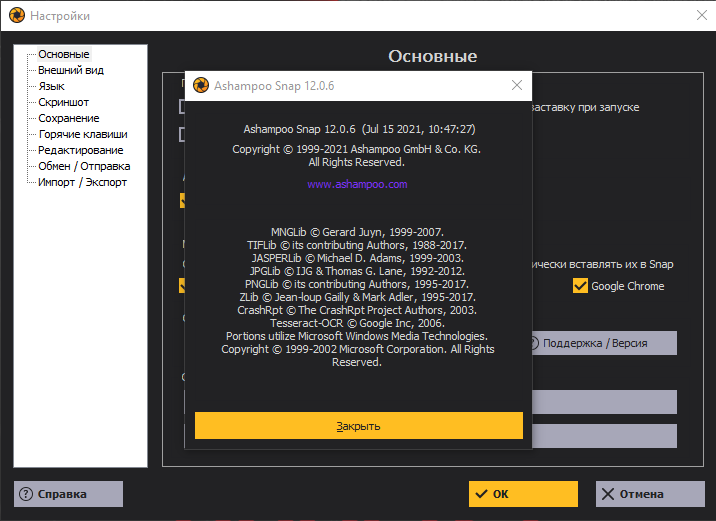The image size is (716, 521).
Task: Click the question mark icon on Справка
Action: pos(26,494)
